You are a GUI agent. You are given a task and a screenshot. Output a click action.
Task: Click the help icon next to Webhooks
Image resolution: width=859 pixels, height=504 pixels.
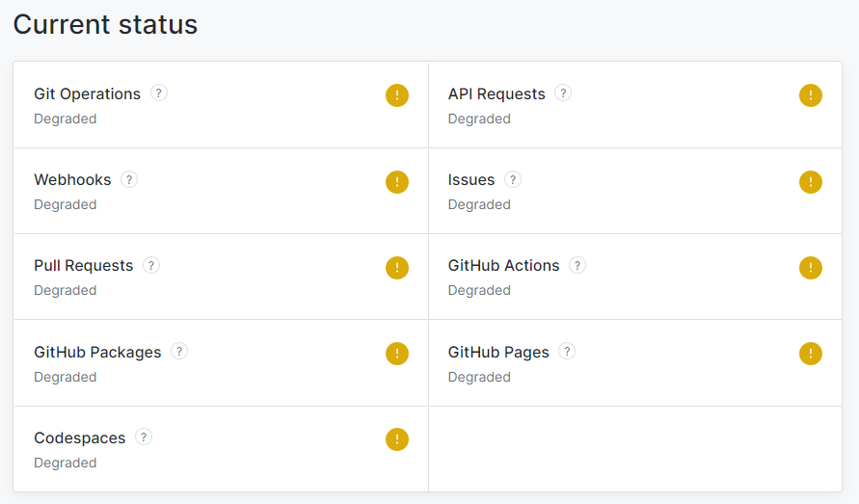pos(129,179)
